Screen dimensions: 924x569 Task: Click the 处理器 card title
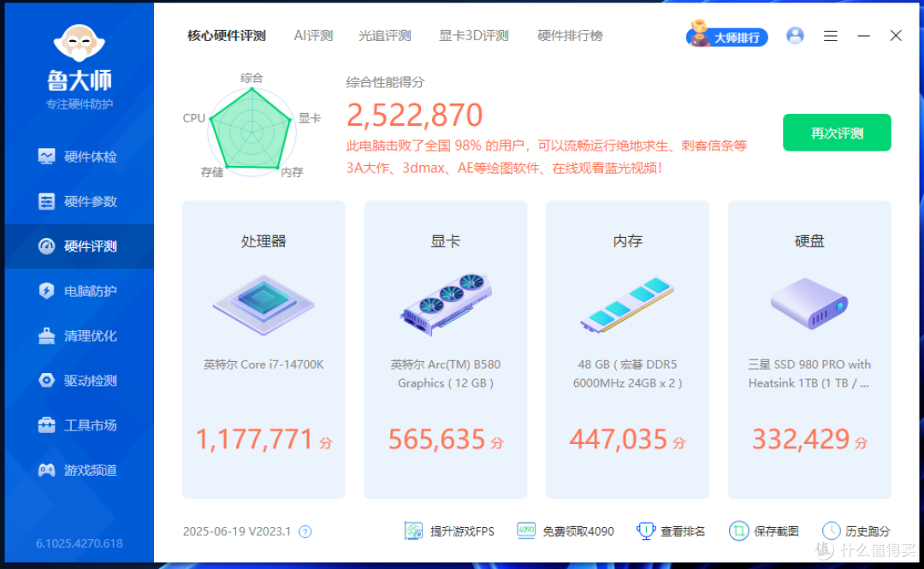(264, 241)
